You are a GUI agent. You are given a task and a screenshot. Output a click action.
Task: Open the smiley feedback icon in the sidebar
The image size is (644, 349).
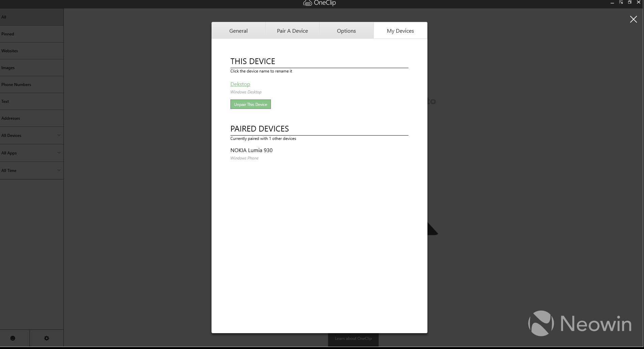(x=13, y=338)
